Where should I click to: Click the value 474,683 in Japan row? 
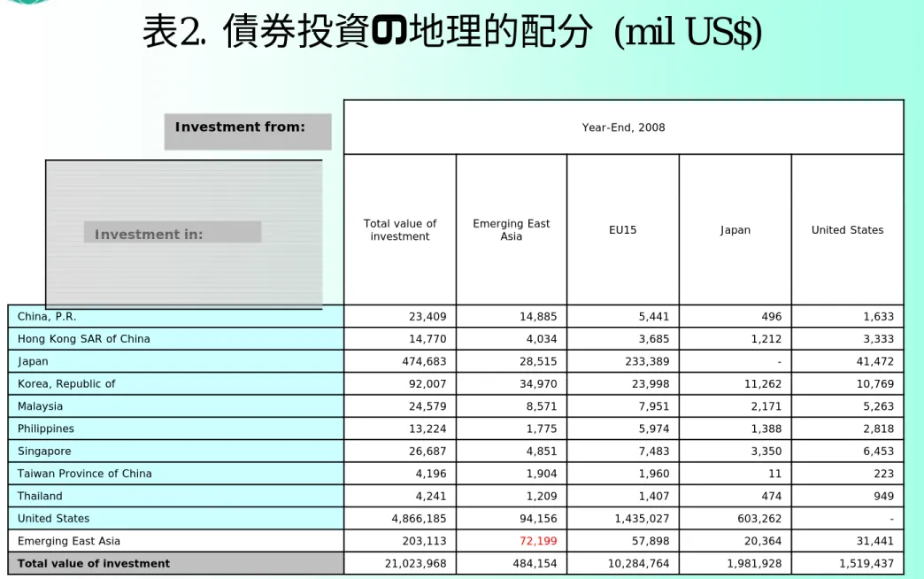pos(424,361)
